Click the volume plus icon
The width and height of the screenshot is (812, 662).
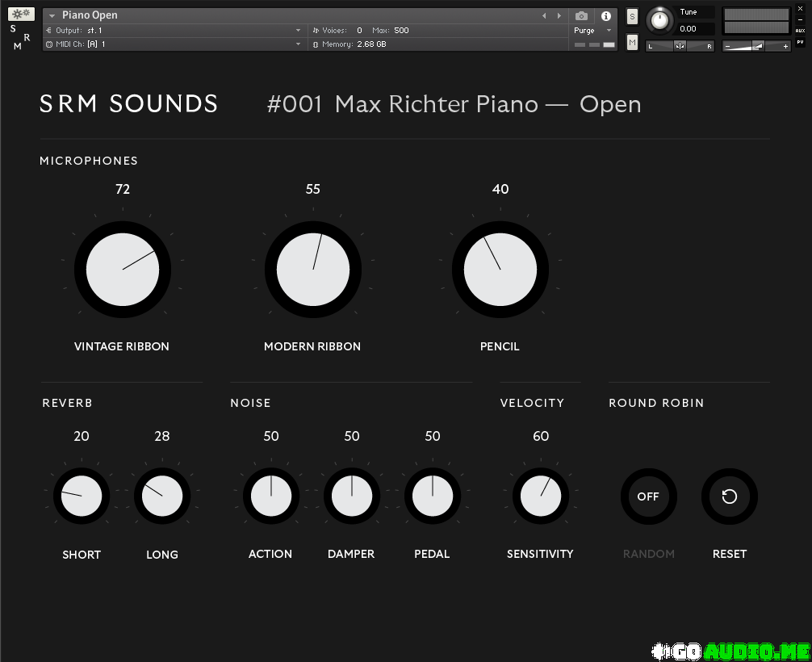(785, 47)
